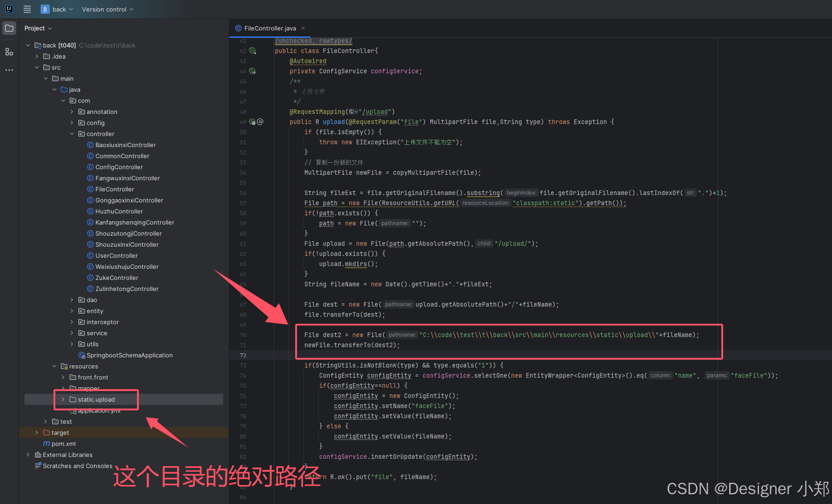The width and height of the screenshot is (832, 504).
Task: Select CommonController in project tree
Action: coord(122,156)
